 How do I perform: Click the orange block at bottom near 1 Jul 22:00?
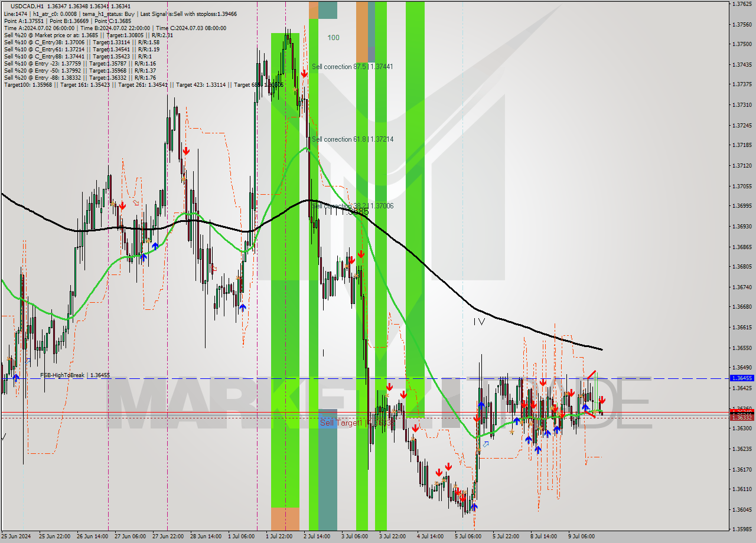coord(285,518)
